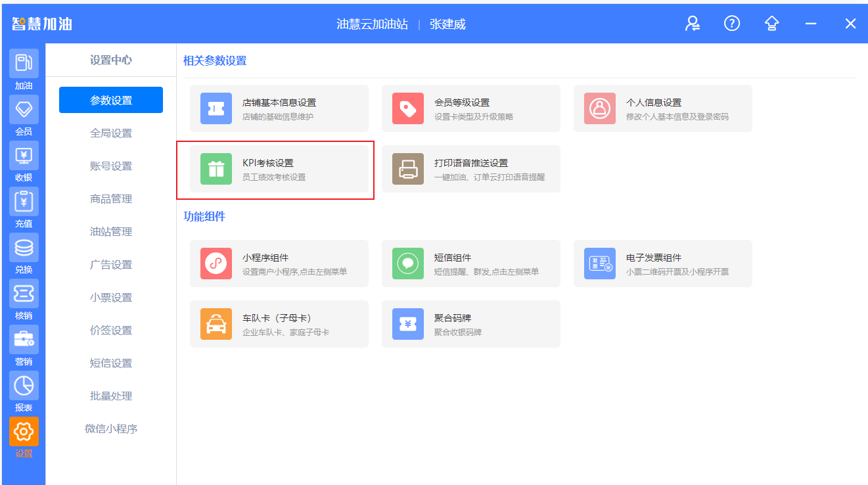This screenshot has width=868, height=485.
Task: Click the 核销 ticket verification icon
Action: tap(24, 294)
